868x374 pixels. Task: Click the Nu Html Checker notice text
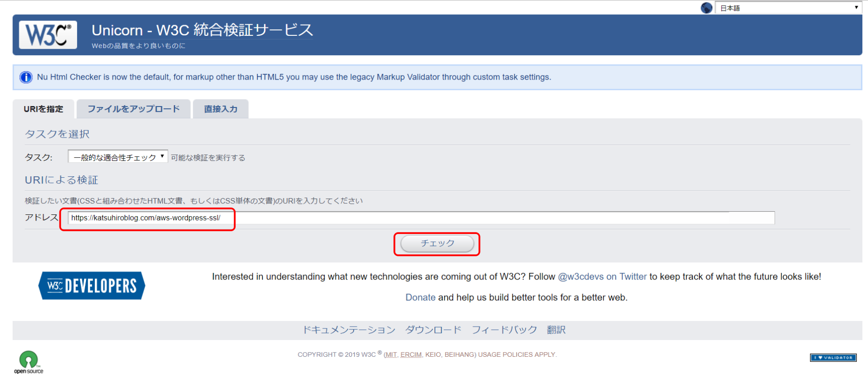click(x=294, y=77)
